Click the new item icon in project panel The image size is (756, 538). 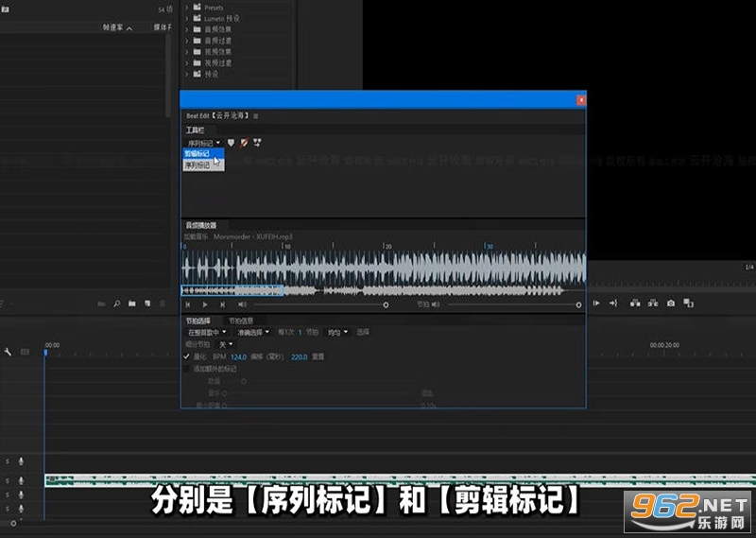tap(147, 304)
